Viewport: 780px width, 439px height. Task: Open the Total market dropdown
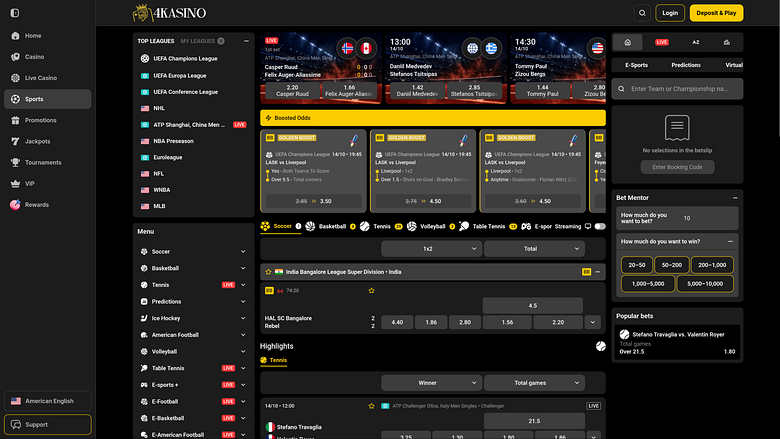pos(534,249)
